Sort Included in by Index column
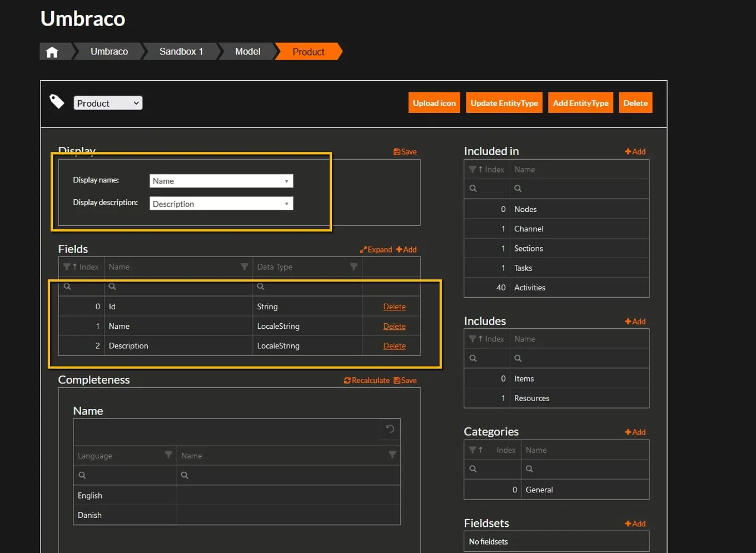756x553 pixels. [x=491, y=169]
